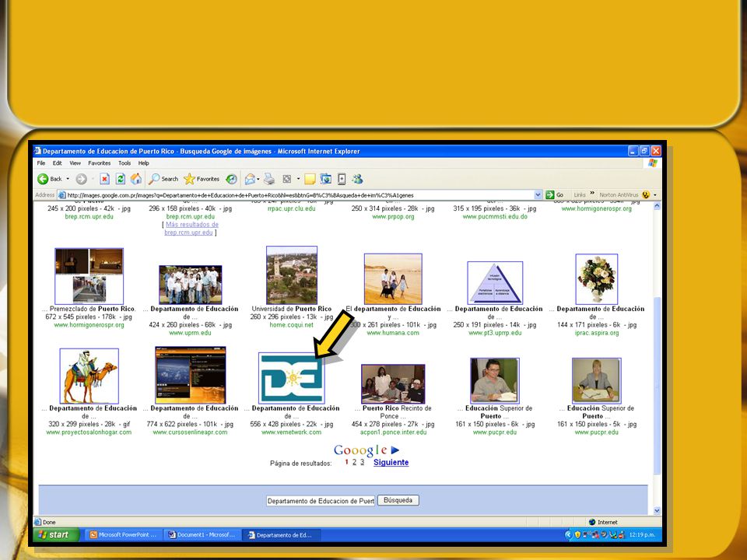The width and height of the screenshot is (747, 560).
Task: Open the View menu
Action: tap(75, 163)
